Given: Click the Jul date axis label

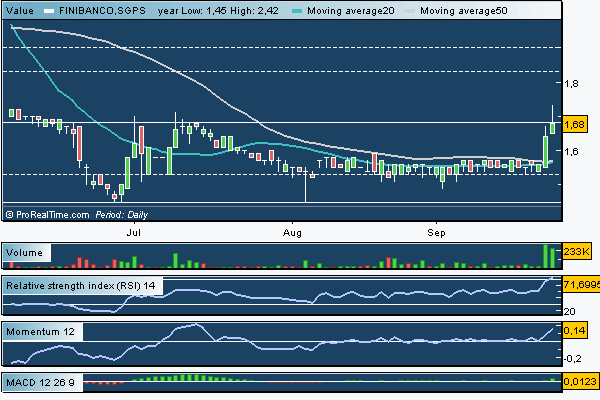Looking at the screenshot, I should [134, 232].
